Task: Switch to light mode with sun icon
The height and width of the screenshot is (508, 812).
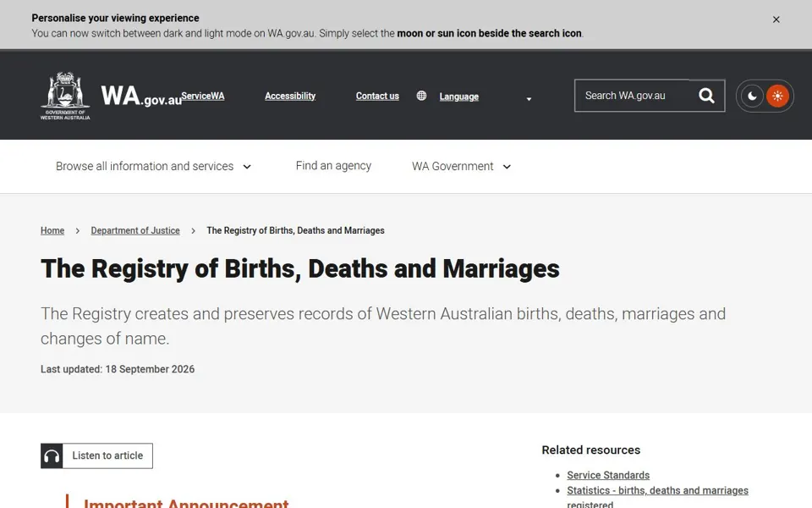Action: [x=777, y=96]
